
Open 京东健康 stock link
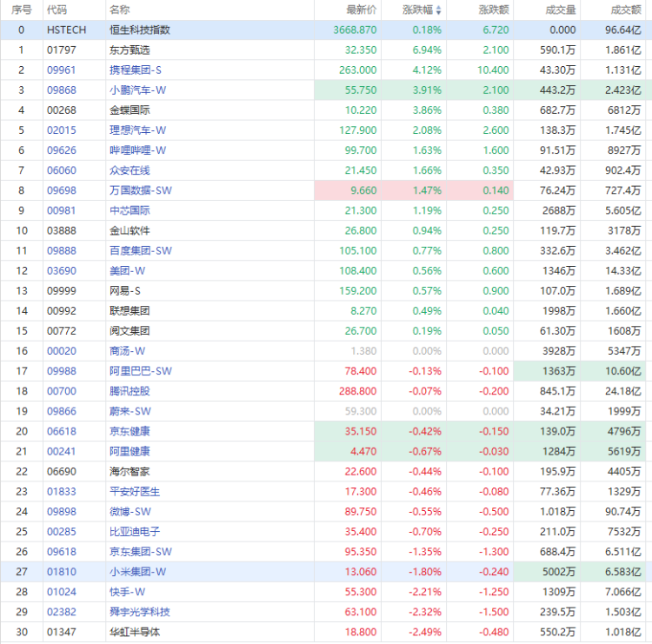pos(130,431)
